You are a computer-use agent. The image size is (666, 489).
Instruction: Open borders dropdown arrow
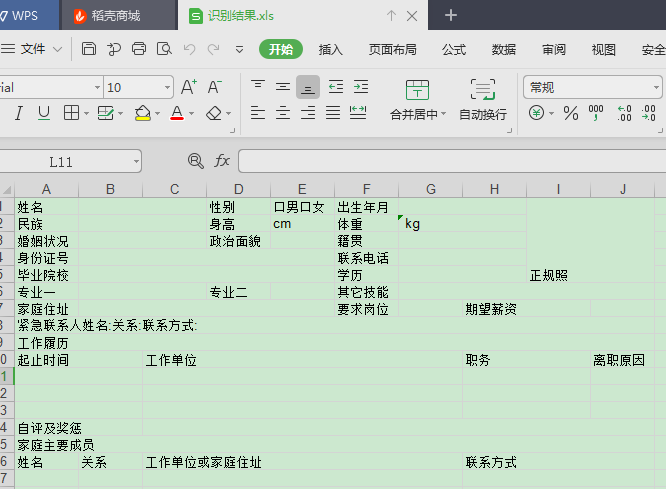[x=86, y=113]
